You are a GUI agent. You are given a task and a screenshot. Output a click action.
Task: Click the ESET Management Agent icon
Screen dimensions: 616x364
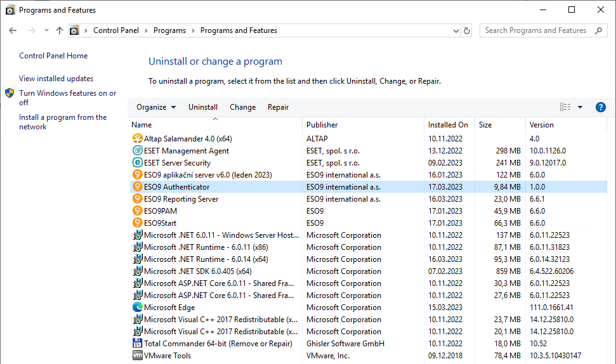click(x=137, y=150)
